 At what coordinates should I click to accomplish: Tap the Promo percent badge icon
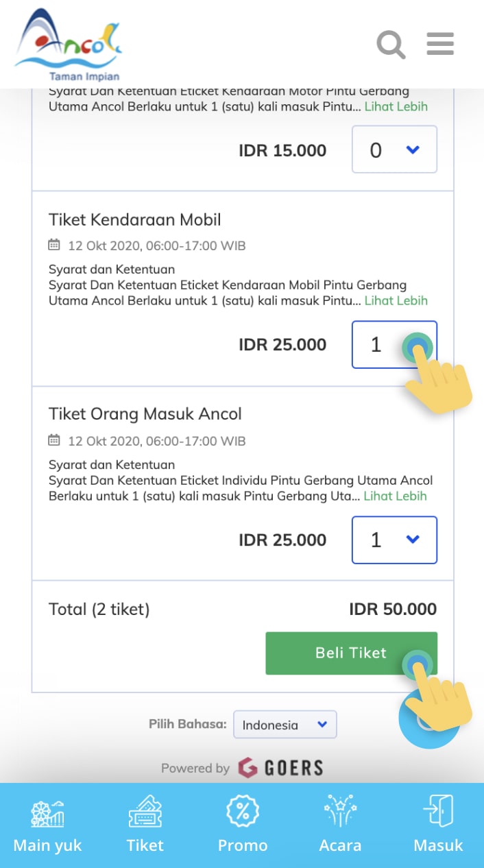tap(243, 812)
